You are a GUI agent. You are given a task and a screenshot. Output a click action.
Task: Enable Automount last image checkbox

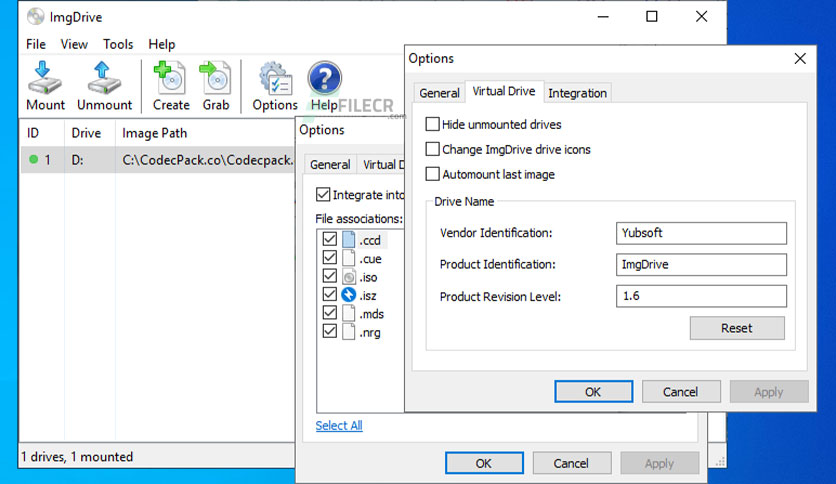432,174
